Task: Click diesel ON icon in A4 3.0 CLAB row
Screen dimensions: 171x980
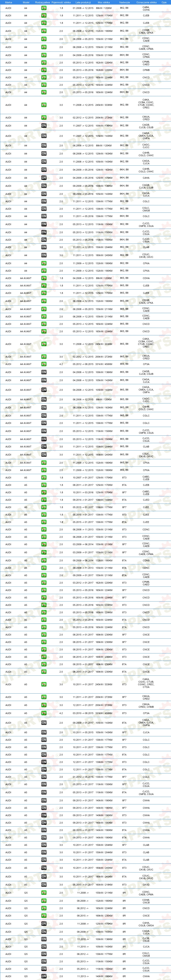Action: [x=44, y=247]
